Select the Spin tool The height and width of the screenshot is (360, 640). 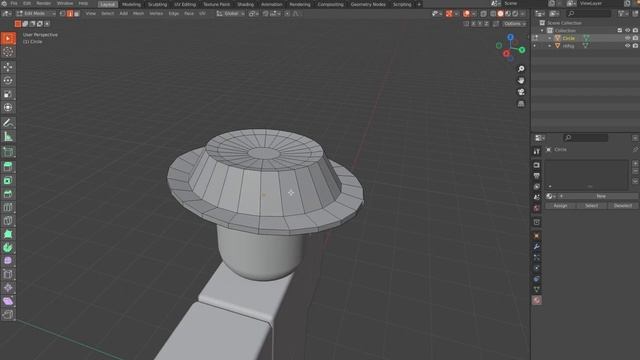[x=8, y=248]
